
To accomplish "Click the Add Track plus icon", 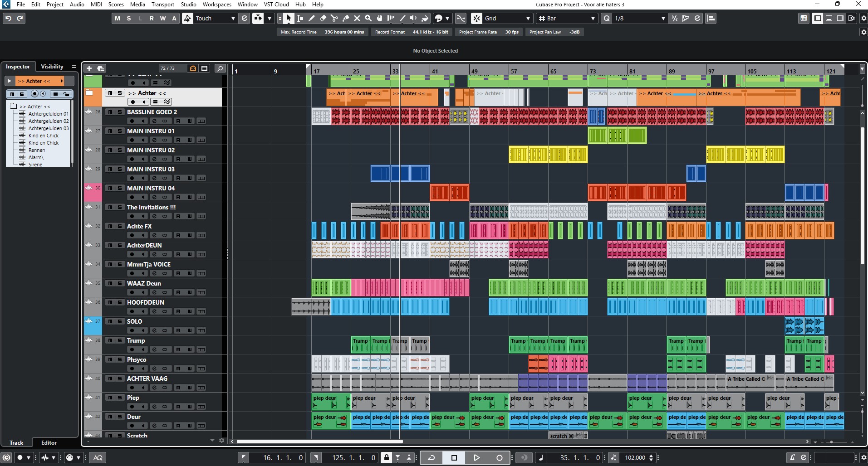I will [x=89, y=68].
